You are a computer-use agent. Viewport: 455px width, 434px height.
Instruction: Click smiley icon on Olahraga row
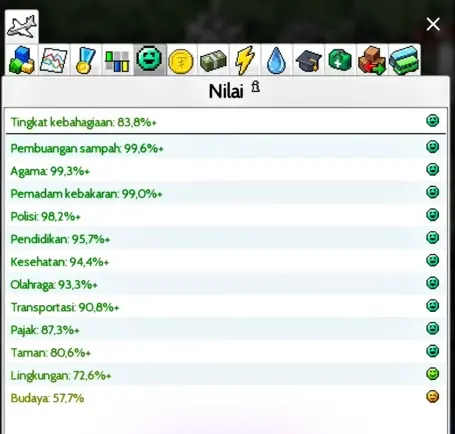[432, 283]
